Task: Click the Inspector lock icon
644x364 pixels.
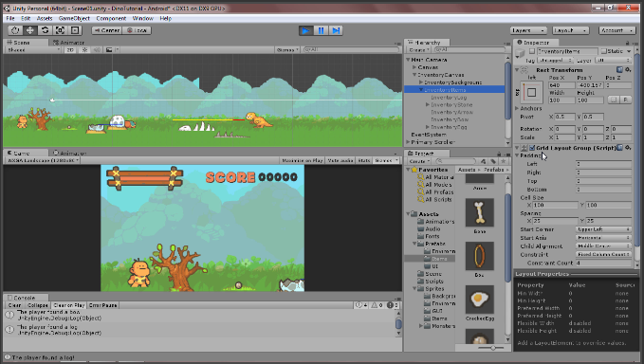Action: [x=627, y=43]
